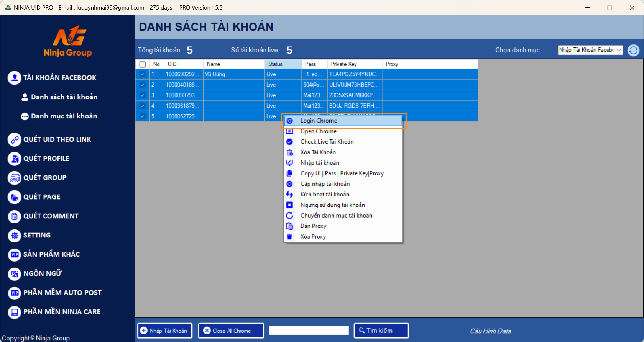This screenshot has width=644, height=342.
Task: Click the Quét UID Theo Link chain icon
Action: (x=15, y=140)
